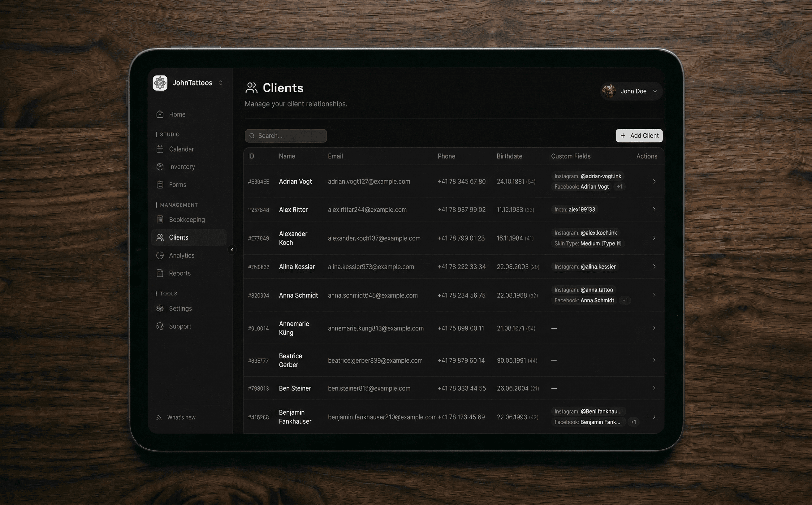Image resolution: width=812 pixels, height=505 pixels.
Task: Go to Reports in sidebar menu
Action: tap(179, 273)
